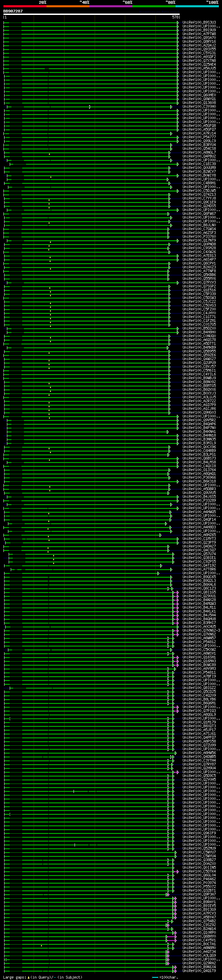Screen dimensions: 222x980
Task: Select hit UniRef100_A4H8D3
Action: tap(199, 527)
